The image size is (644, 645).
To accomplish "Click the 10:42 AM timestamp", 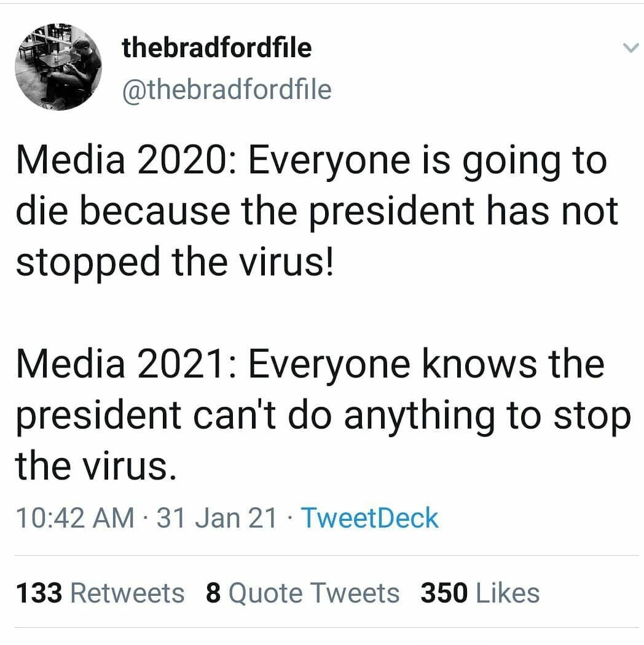I will coord(74,518).
